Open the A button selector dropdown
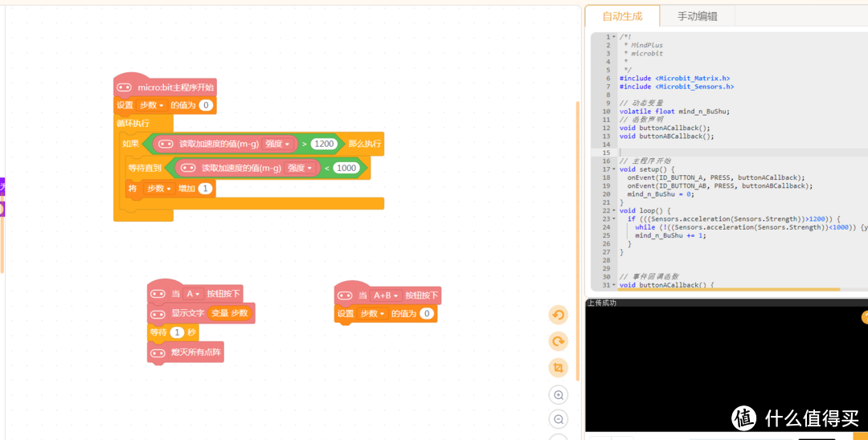Viewport: 868px width, 440px height. (x=193, y=294)
